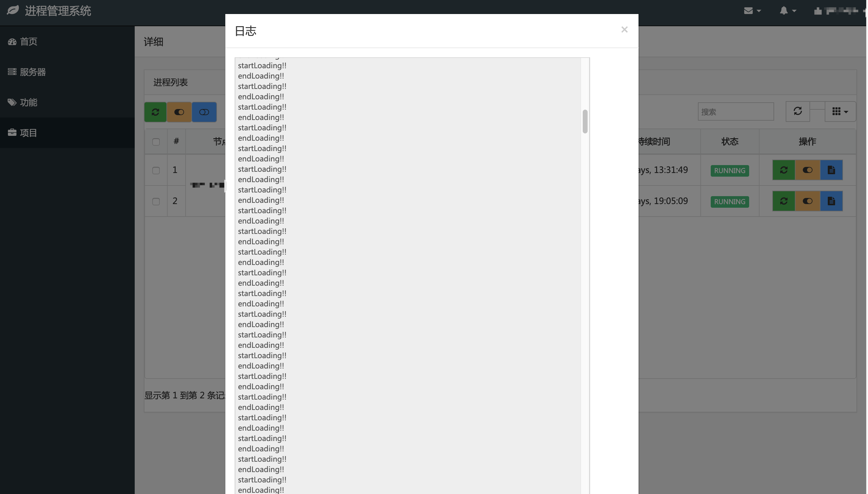The height and width of the screenshot is (494, 868).
Task: Click the leaf logo of 进程管理系统
Action: [x=13, y=10]
